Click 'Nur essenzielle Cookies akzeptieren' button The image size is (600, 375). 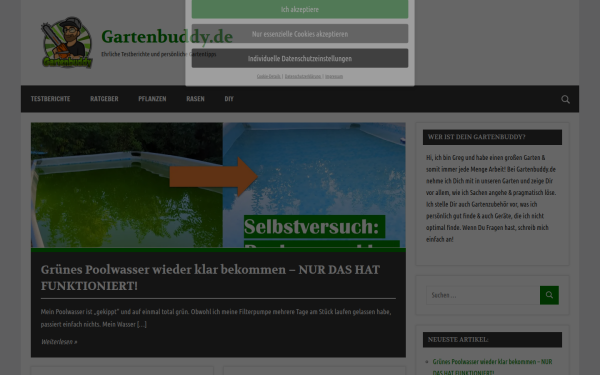[x=300, y=34]
